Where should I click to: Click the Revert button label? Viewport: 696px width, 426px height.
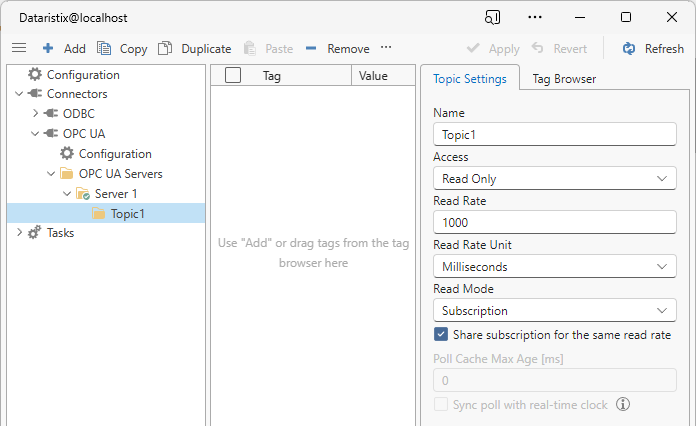pos(570,48)
